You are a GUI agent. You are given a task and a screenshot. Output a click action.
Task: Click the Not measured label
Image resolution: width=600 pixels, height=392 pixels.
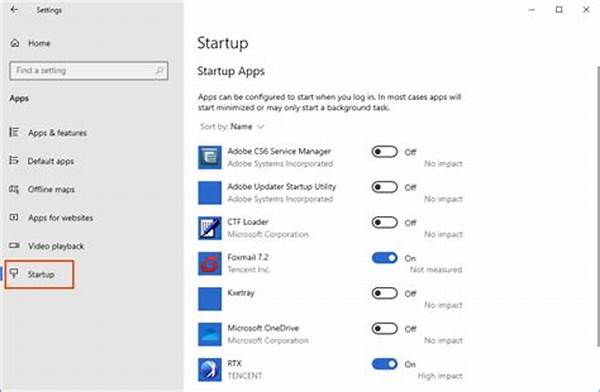[x=436, y=270]
